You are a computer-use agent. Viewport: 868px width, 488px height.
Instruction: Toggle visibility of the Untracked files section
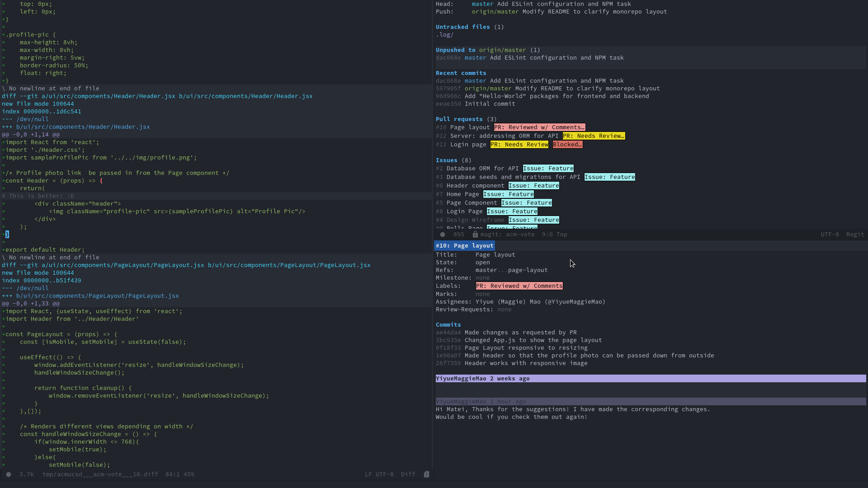click(x=462, y=27)
